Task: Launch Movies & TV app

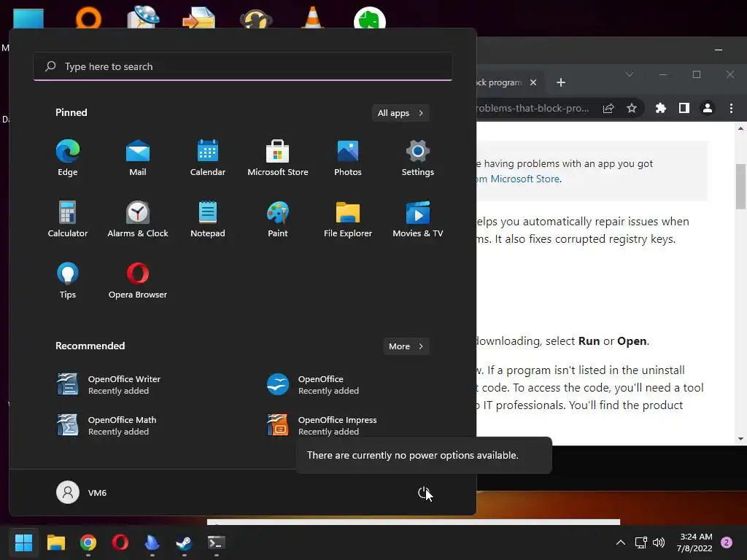Action: tap(418, 219)
